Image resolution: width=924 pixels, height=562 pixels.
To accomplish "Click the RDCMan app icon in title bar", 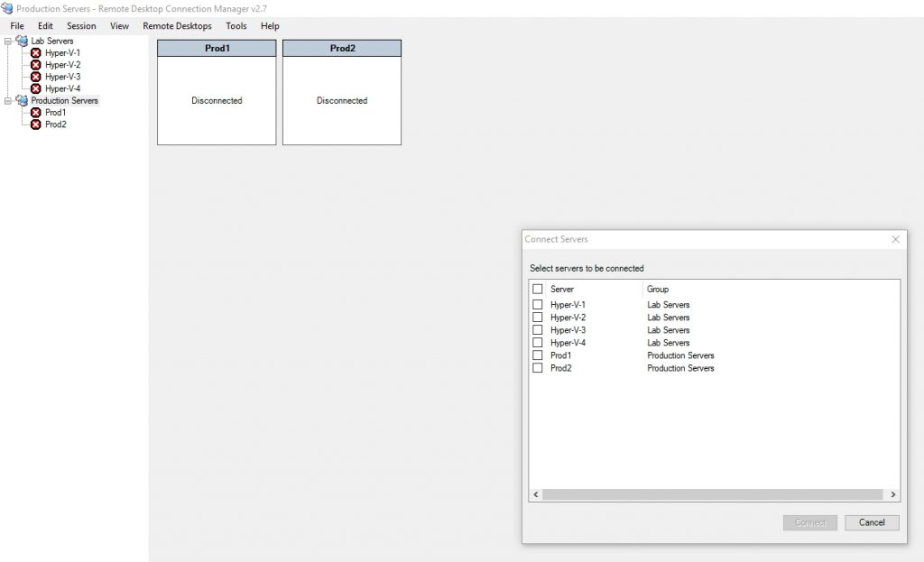I will pos(7,8).
